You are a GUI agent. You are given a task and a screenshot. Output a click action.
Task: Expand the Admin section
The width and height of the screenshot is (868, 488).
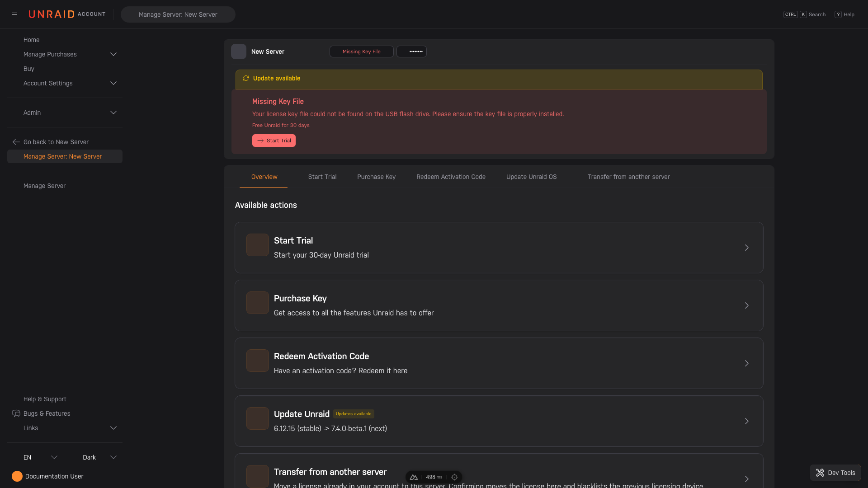[113, 113]
